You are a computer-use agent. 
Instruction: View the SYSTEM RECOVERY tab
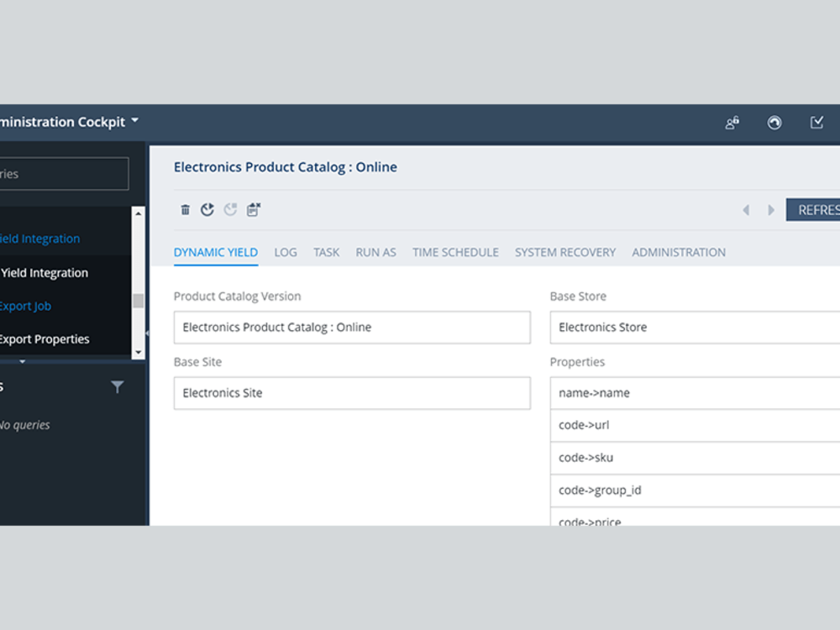pos(564,252)
